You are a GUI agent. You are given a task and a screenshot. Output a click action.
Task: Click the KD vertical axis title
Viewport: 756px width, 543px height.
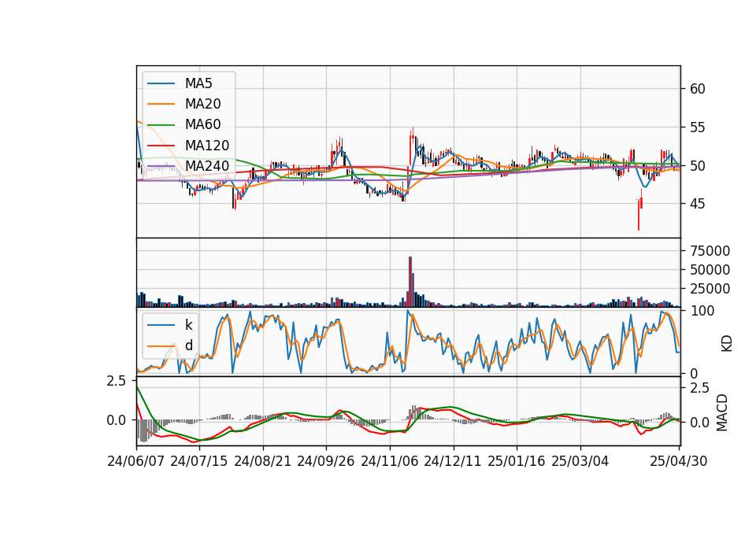click(x=726, y=344)
